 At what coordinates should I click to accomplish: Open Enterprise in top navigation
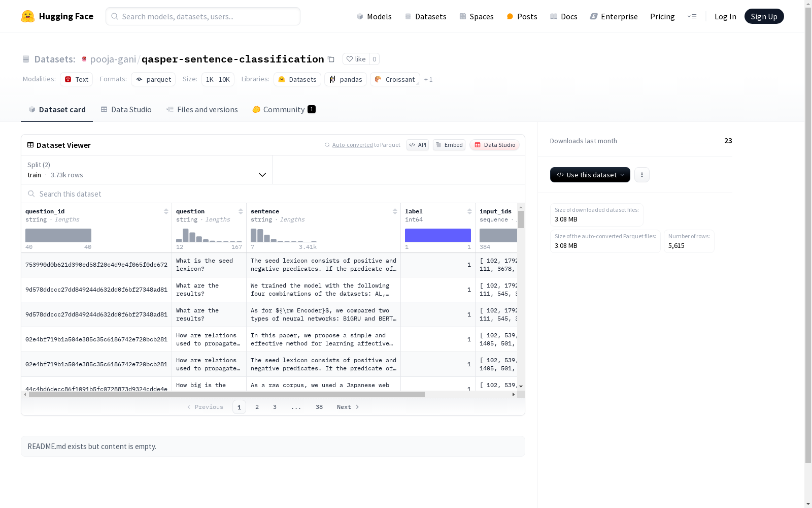point(614,16)
